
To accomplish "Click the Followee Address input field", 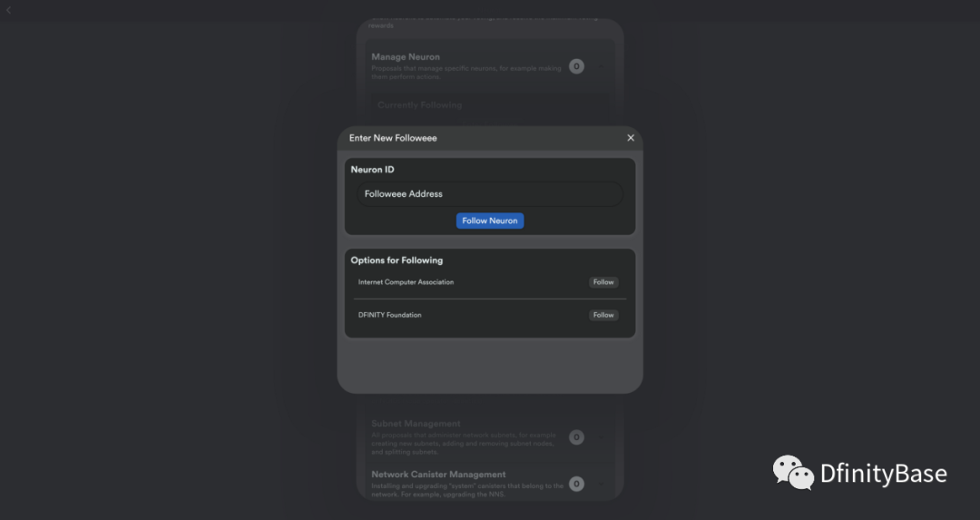I will pos(489,193).
